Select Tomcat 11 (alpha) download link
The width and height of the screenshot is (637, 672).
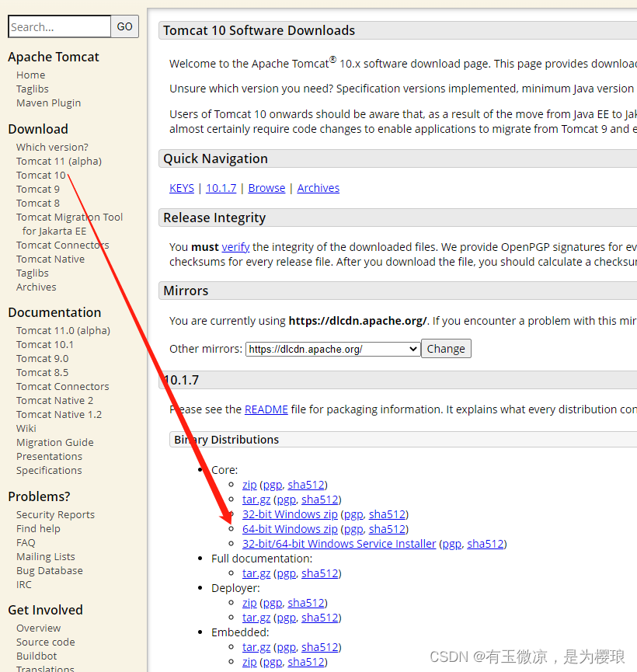point(59,161)
